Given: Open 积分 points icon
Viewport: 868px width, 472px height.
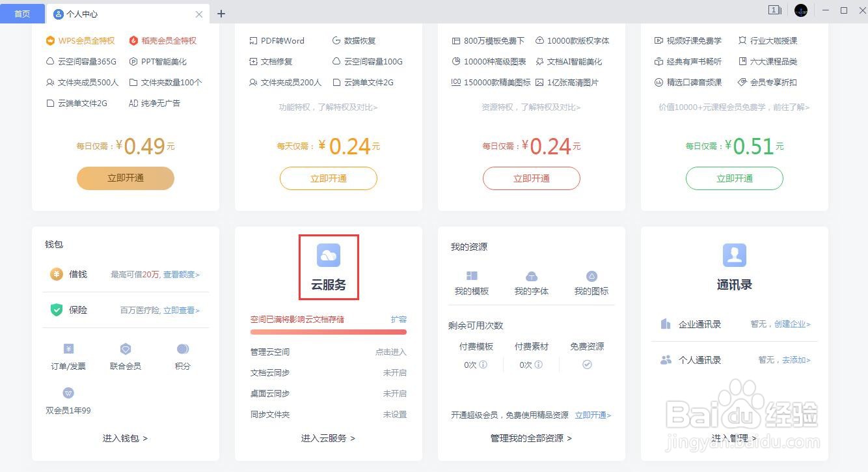Looking at the screenshot, I should pos(183,349).
